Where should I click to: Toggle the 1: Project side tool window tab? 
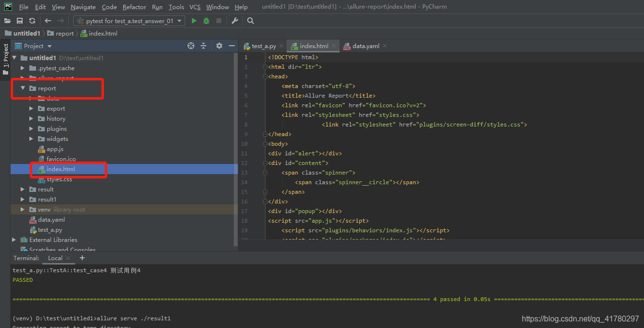pyautogui.click(x=5, y=60)
